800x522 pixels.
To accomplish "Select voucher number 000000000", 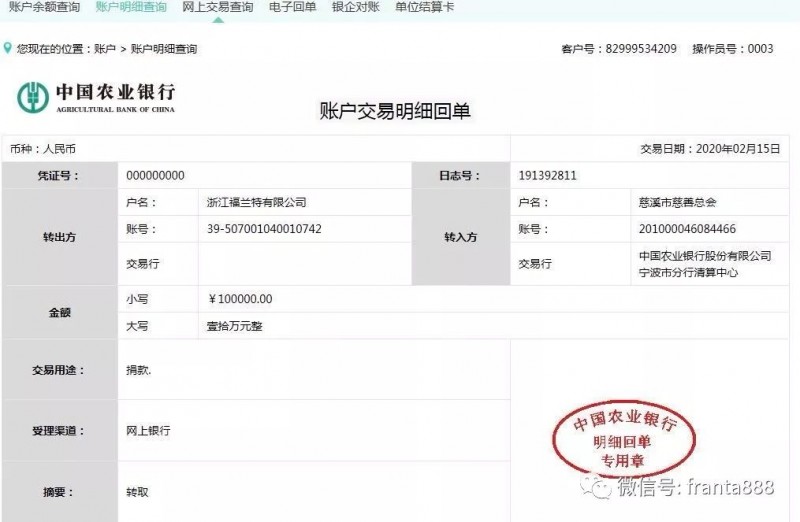I will (x=156, y=176).
